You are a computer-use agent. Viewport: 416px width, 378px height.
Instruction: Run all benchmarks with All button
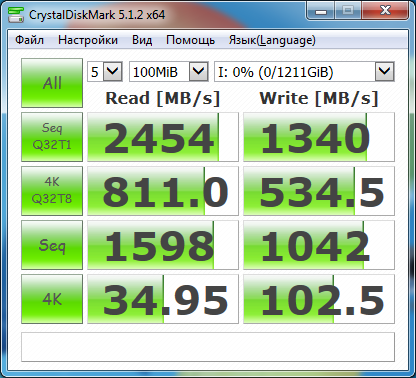[x=52, y=83]
